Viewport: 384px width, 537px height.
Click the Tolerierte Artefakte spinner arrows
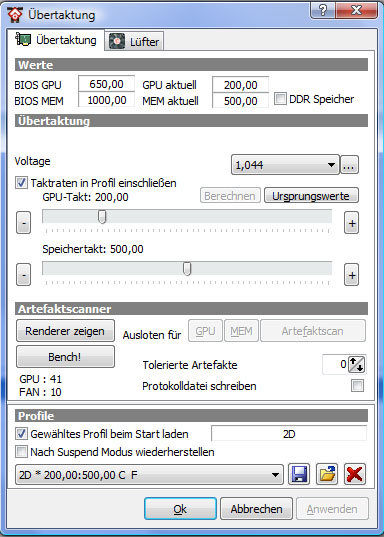[x=357, y=364]
